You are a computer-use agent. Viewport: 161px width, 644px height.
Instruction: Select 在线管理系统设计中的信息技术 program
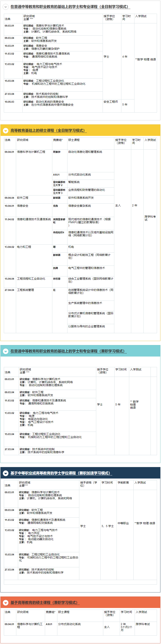tap(91, 291)
